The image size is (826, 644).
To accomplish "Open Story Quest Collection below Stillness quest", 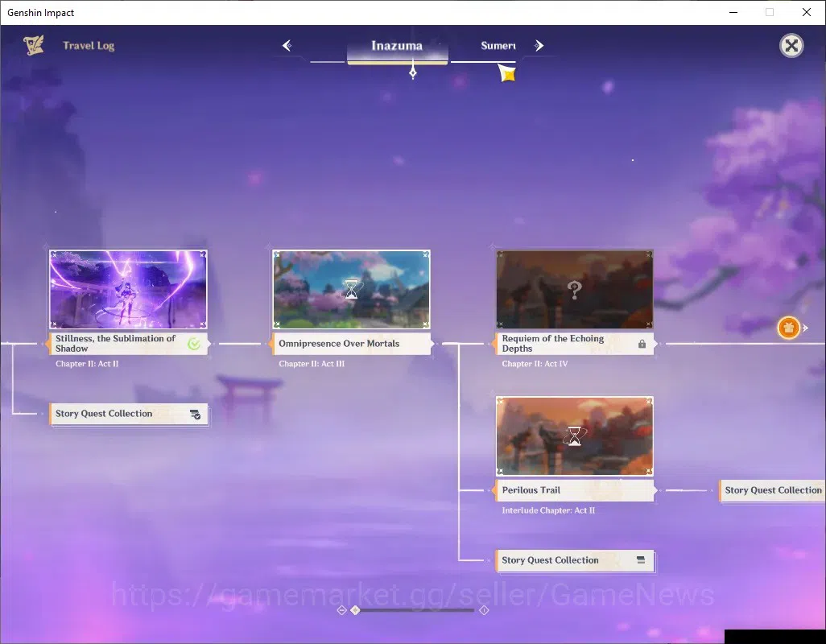I will [x=129, y=414].
